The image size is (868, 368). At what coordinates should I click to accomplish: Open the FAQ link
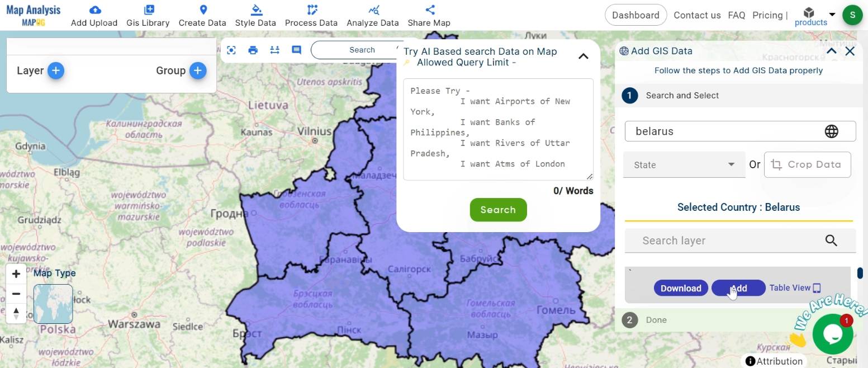tap(737, 15)
